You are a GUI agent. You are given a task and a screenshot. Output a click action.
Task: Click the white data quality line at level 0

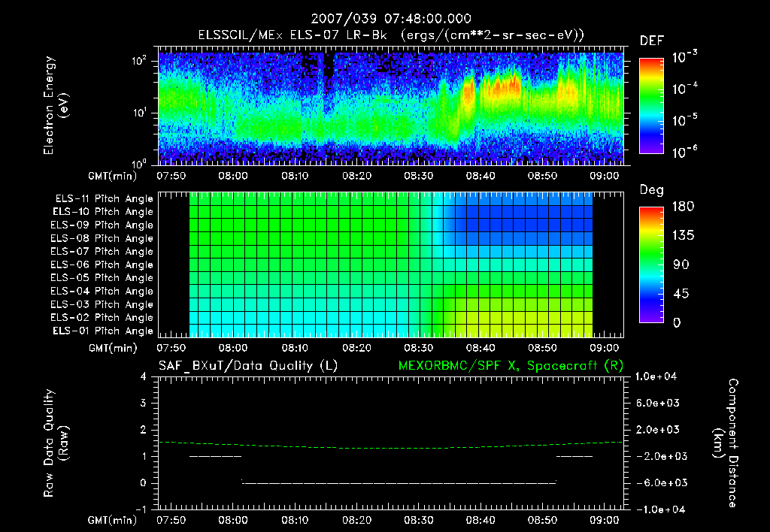coord(399,483)
